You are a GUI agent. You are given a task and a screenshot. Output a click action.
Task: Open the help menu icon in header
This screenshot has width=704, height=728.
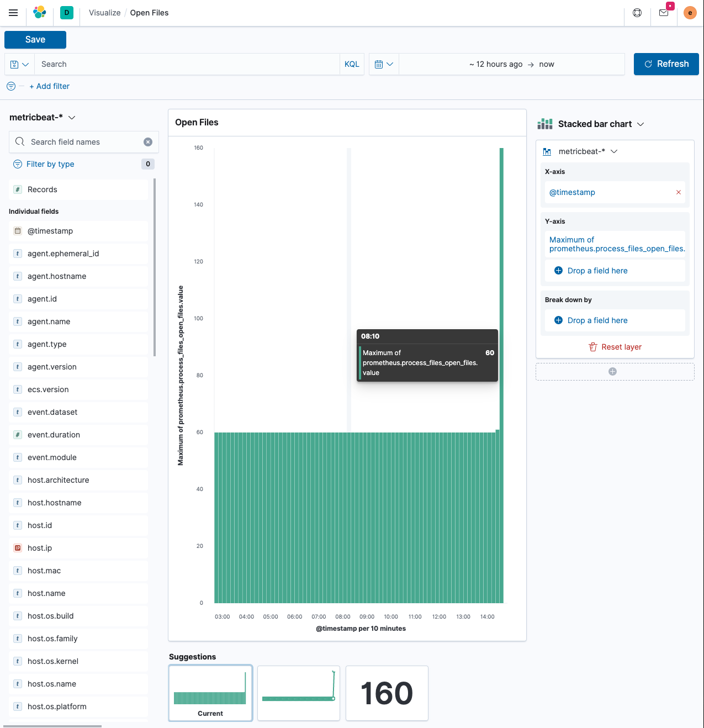point(637,13)
